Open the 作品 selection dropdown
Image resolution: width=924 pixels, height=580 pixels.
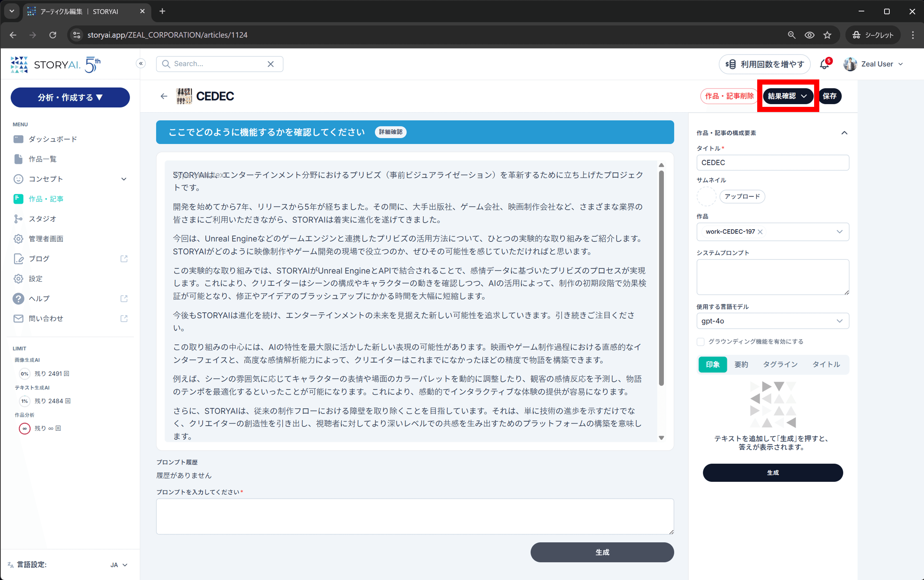pos(773,232)
